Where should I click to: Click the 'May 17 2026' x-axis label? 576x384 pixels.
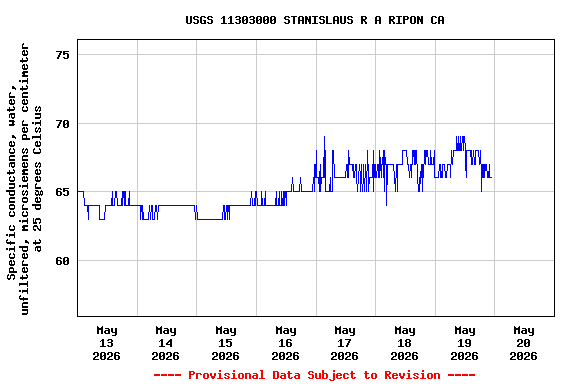[x=345, y=343]
